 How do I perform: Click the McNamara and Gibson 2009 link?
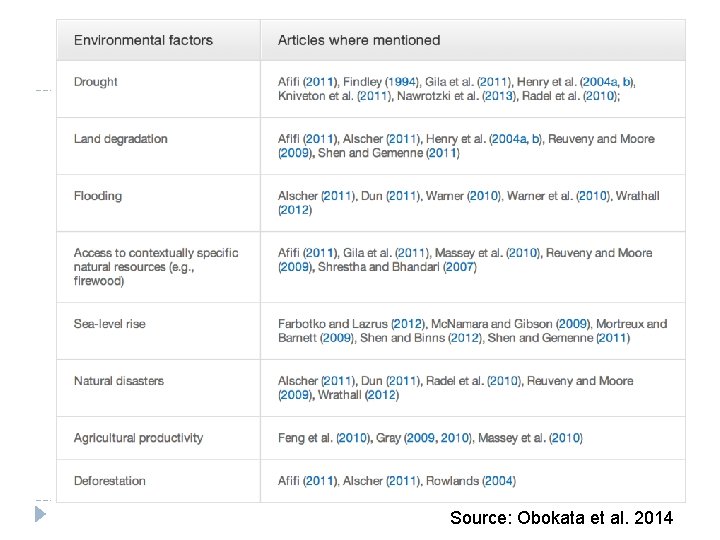pyautogui.click(x=573, y=324)
